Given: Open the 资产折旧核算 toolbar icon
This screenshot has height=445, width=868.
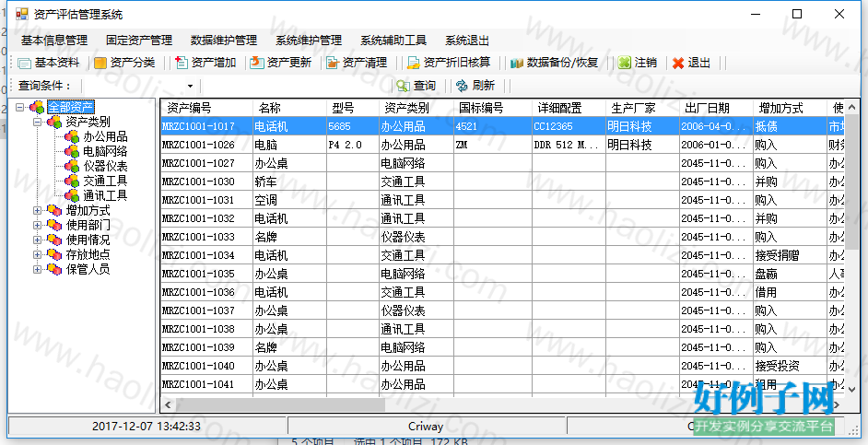Looking at the screenshot, I should point(414,63).
